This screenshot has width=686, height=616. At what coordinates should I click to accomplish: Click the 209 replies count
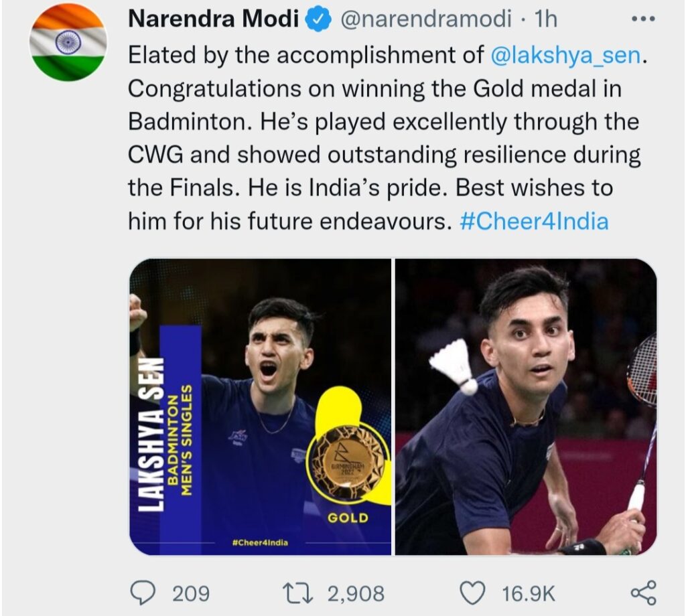(x=191, y=594)
